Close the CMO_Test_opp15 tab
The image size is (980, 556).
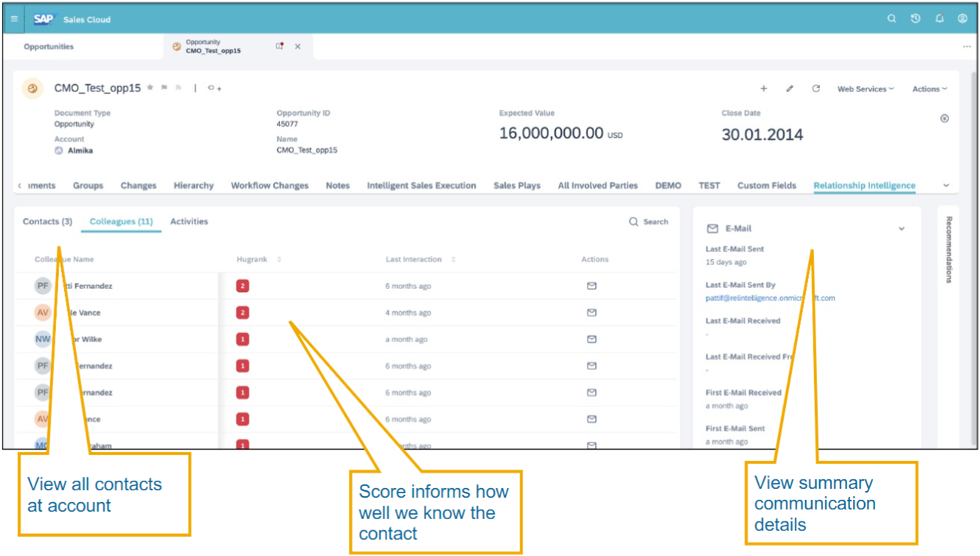298,46
